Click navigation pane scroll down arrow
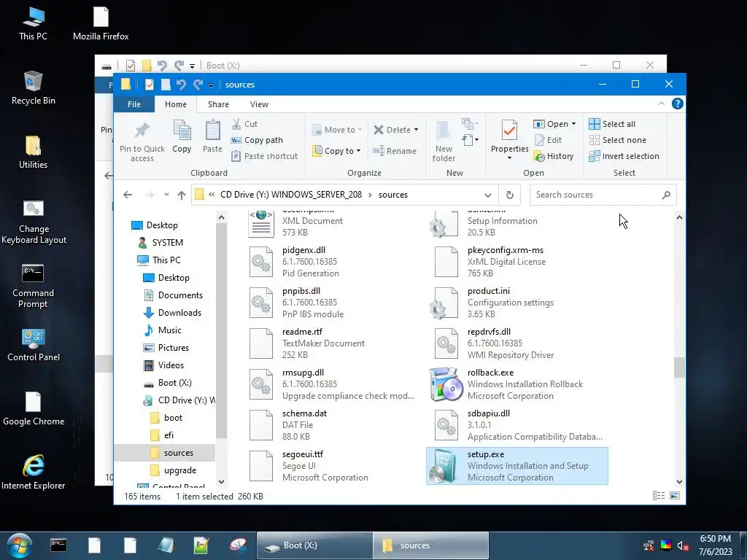The image size is (747, 560). [221, 481]
